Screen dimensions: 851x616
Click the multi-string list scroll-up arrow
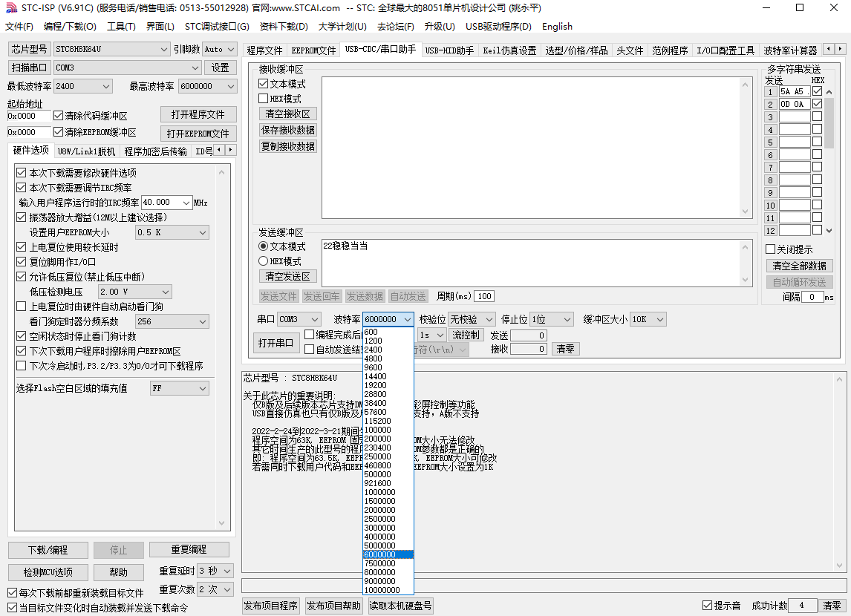[829, 91]
